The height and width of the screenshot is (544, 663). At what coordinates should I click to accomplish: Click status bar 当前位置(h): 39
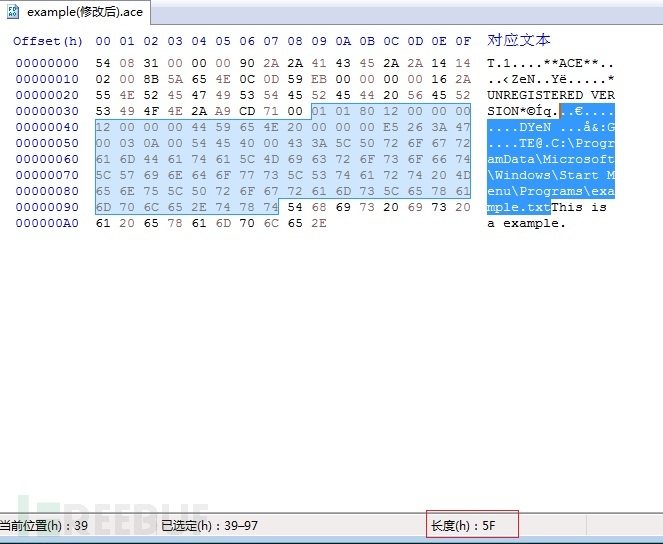(x=44, y=525)
